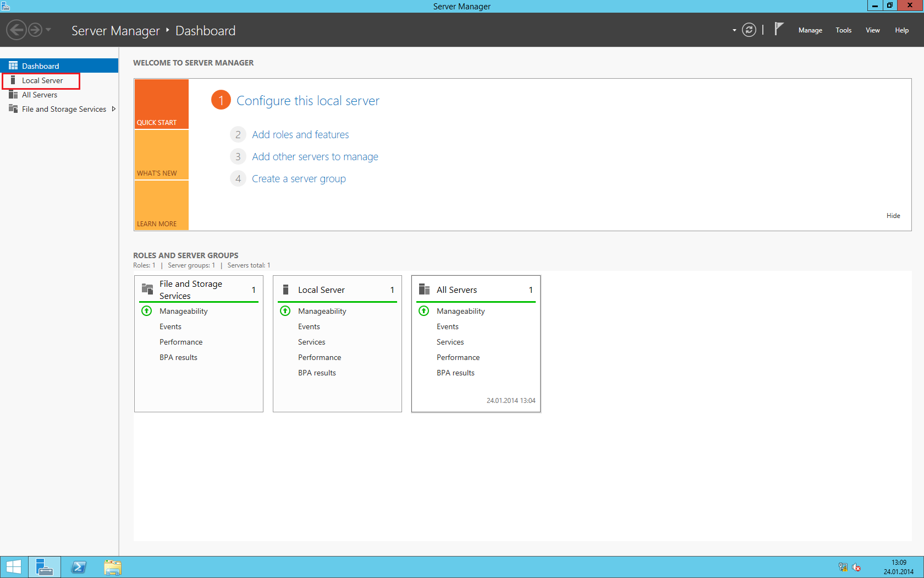Click All Servers tile icon
Screen dimensions: 924x578
point(424,289)
